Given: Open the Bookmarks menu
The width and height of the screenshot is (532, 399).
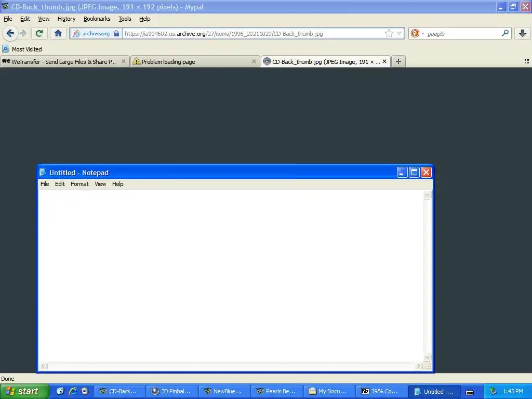Looking at the screenshot, I should pyautogui.click(x=97, y=19).
